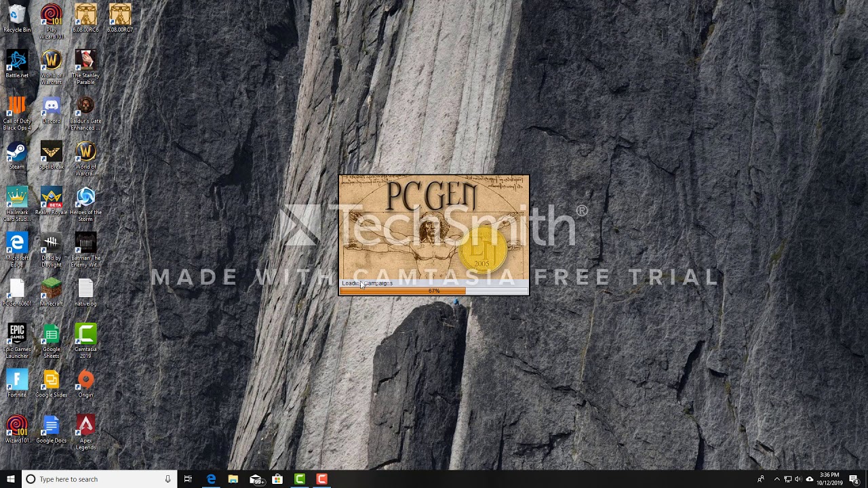Launch the Discord desktop shortcut
Viewport: 868px width, 488px height.
(52, 110)
